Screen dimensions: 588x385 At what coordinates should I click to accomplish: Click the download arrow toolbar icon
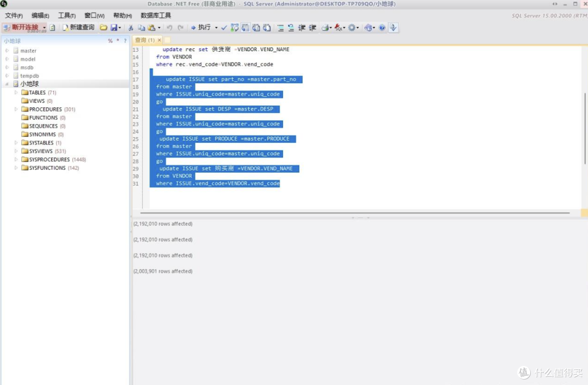coord(393,28)
